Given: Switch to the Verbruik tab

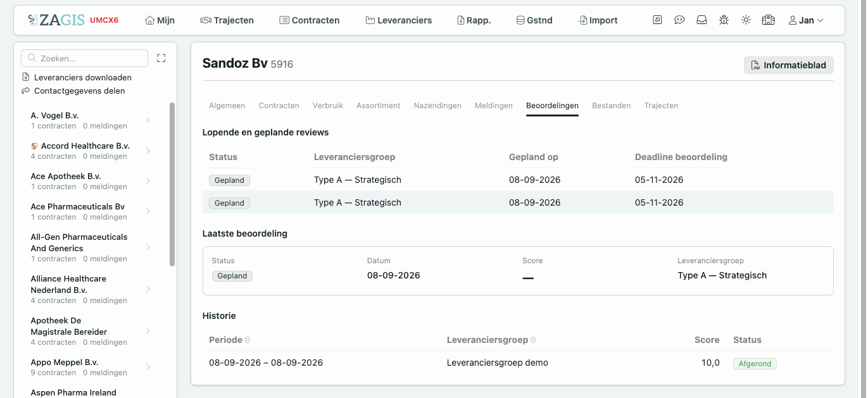Looking at the screenshot, I should 328,106.
